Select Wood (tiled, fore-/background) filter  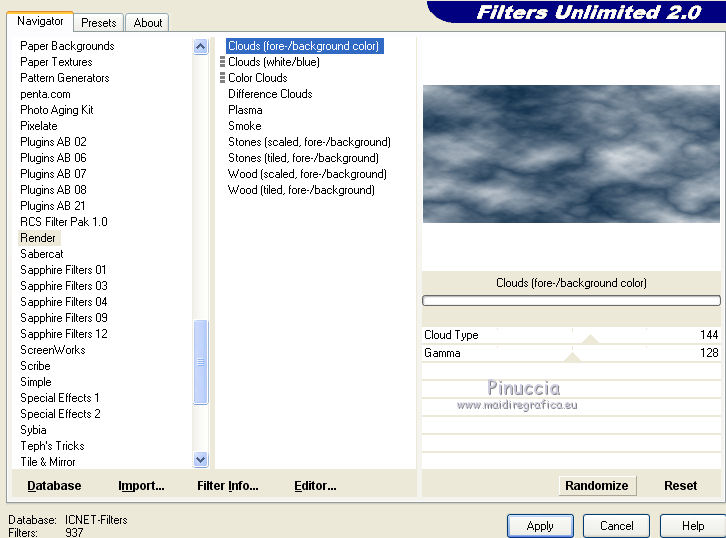click(301, 190)
